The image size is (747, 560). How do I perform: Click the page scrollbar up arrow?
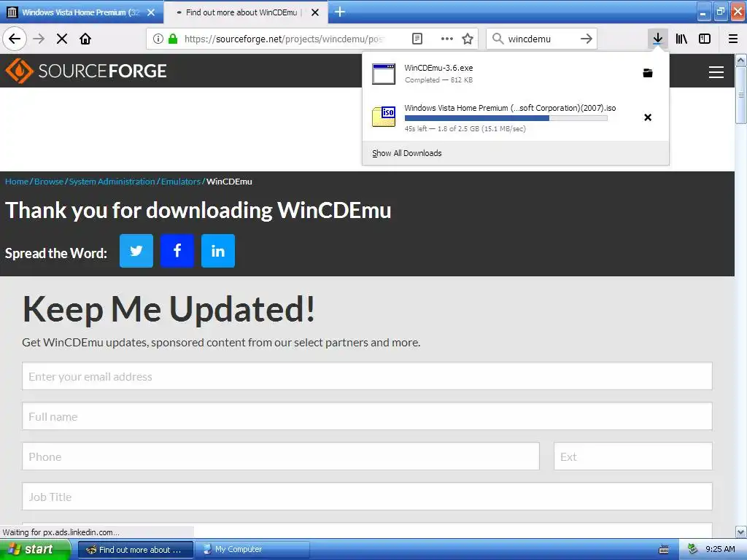741,60
